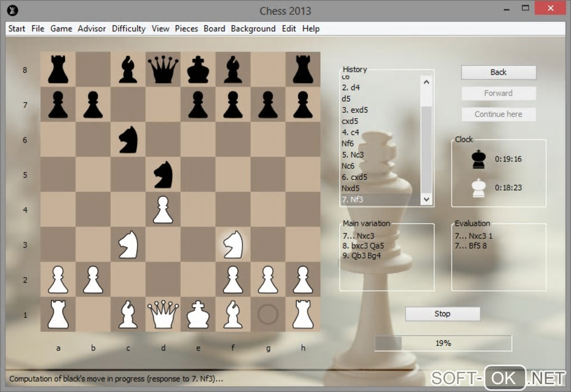Open the Board menu
The image size is (571, 392).
(x=214, y=29)
